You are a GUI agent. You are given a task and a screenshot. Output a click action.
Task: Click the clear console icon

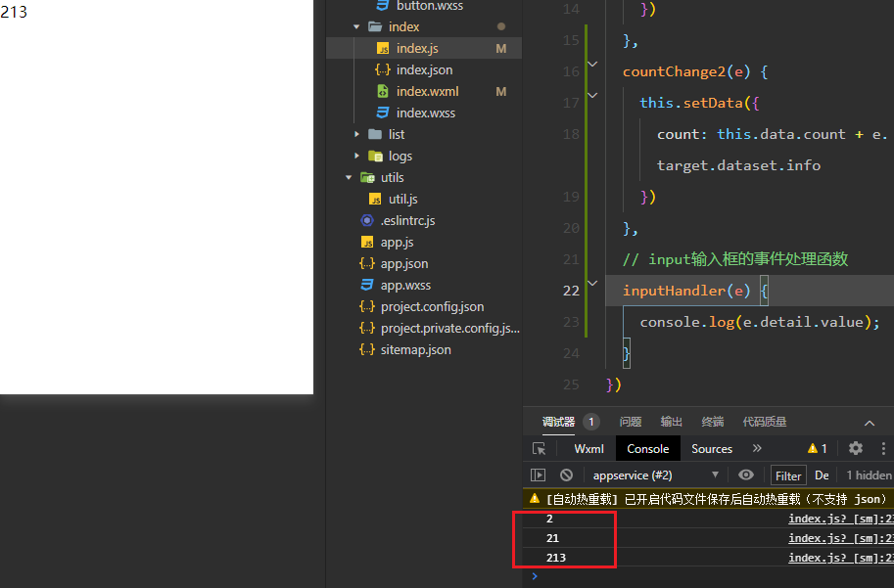pyautogui.click(x=566, y=475)
